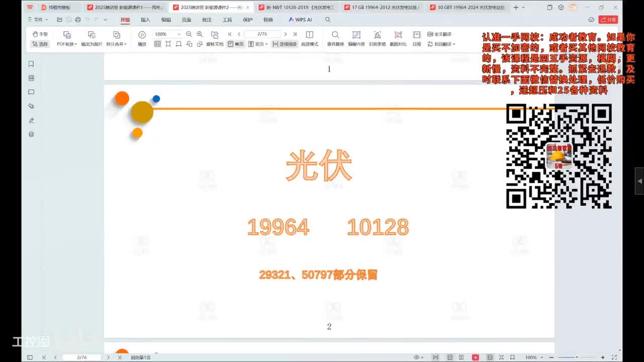
Task: Click the edit content (编辑内容) tool
Action: (x=356, y=39)
